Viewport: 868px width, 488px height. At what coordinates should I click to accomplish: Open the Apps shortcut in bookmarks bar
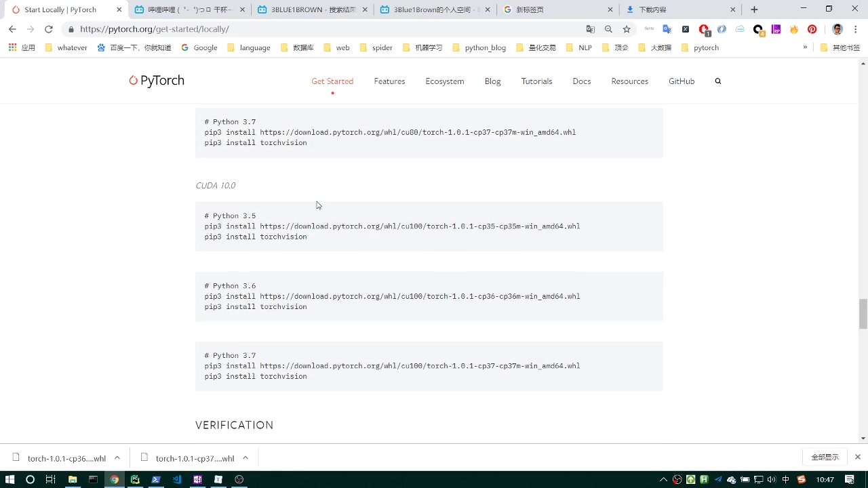point(22,47)
